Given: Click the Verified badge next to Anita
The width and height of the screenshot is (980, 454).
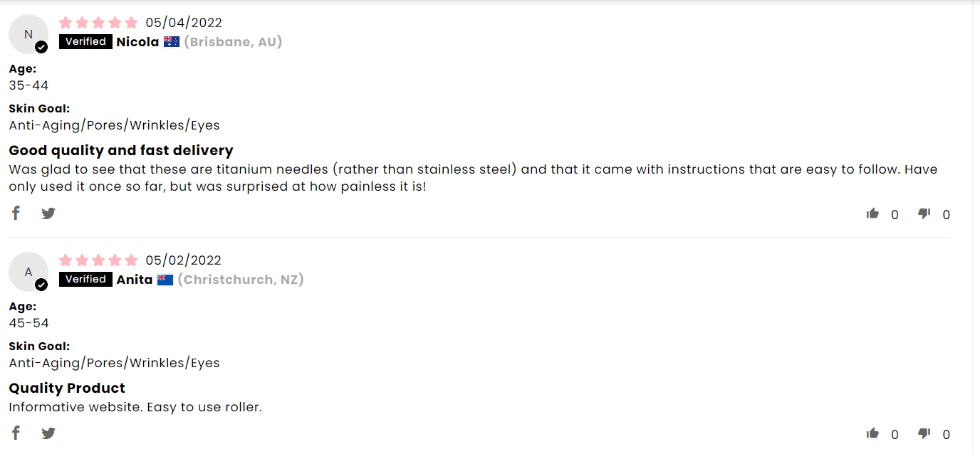Looking at the screenshot, I should click(85, 280).
